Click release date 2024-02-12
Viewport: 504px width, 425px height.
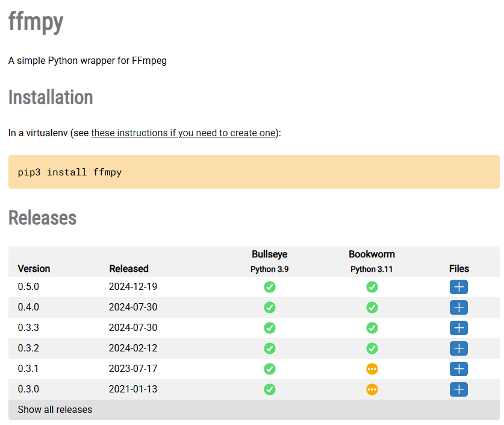click(x=133, y=348)
